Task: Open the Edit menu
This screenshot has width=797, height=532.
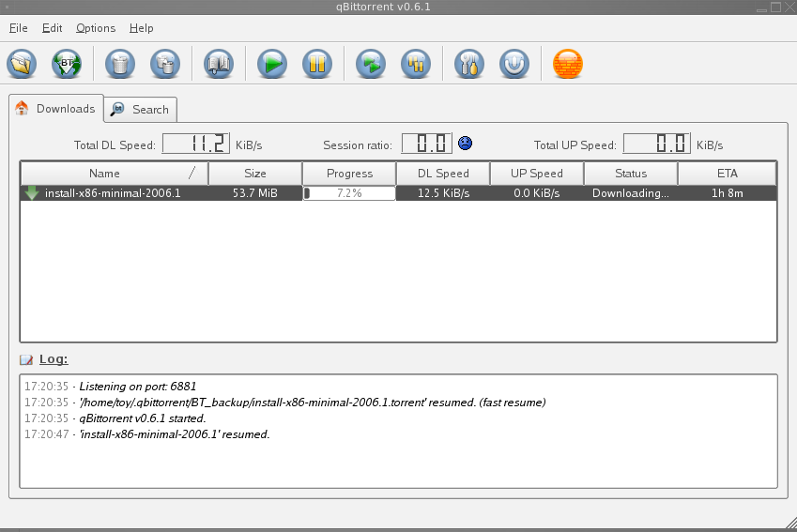Action: click(x=52, y=28)
